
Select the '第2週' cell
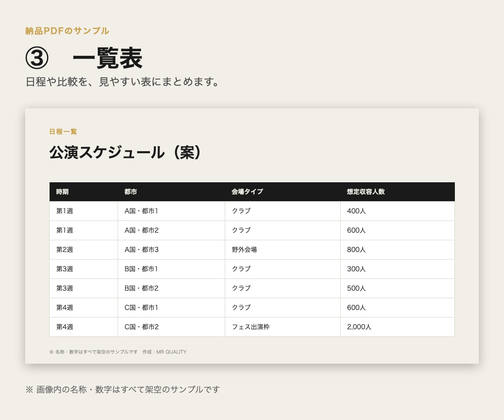pos(84,249)
